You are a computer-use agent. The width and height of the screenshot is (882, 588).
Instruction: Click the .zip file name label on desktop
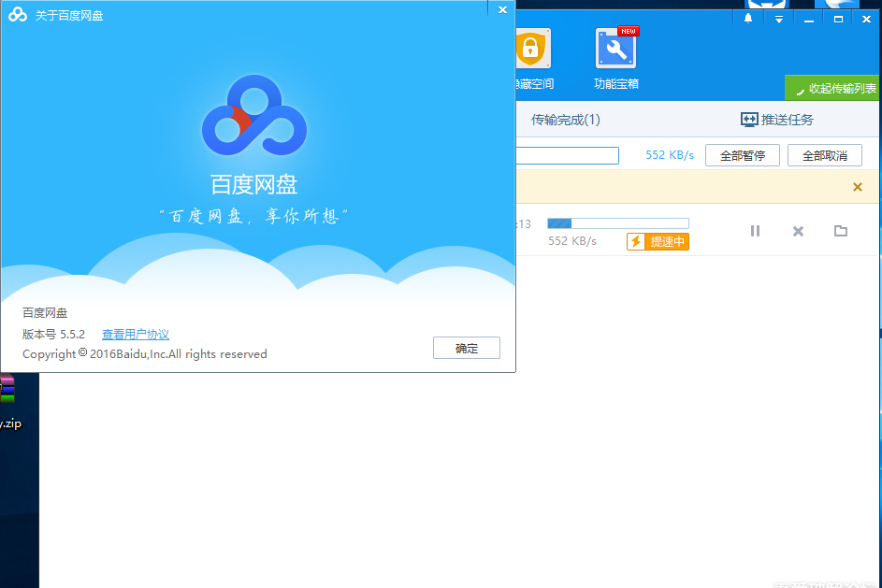pos(10,423)
